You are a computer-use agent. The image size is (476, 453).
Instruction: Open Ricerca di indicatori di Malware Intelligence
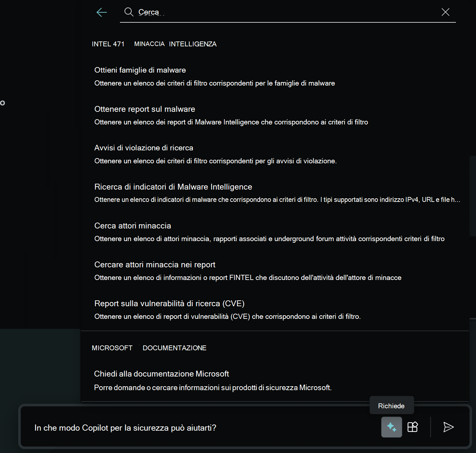(x=173, y=187)
